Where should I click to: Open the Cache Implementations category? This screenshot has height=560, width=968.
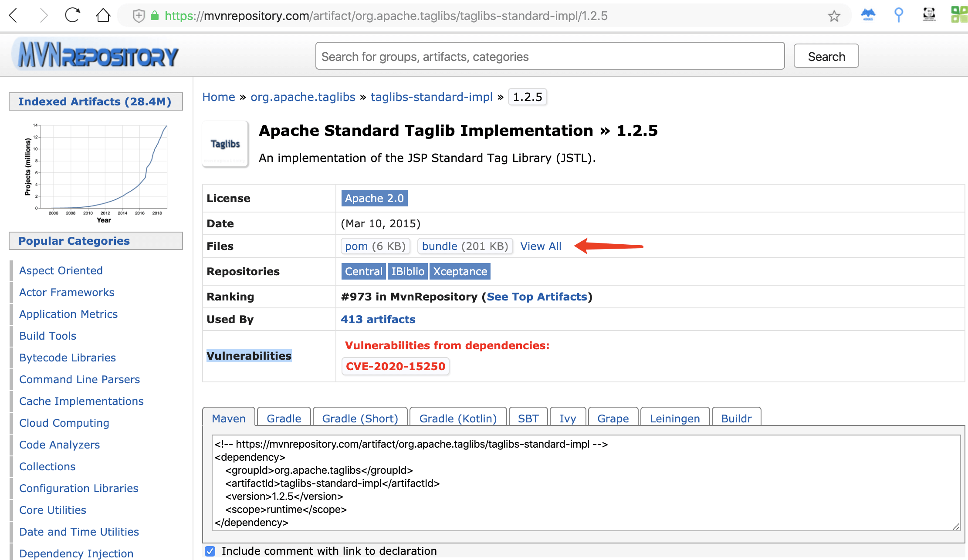pyautogui.click(x=81, y=401)
